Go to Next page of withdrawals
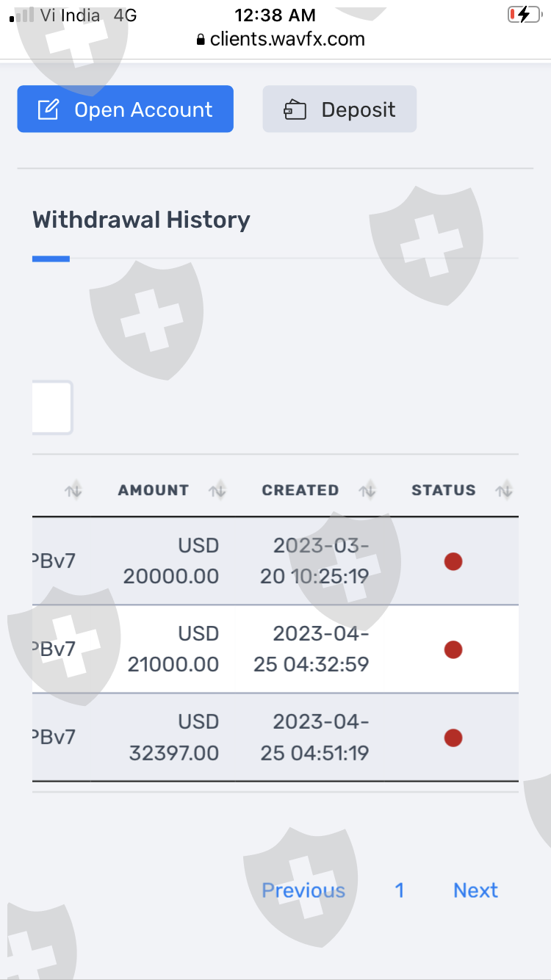 pos(475,890)
